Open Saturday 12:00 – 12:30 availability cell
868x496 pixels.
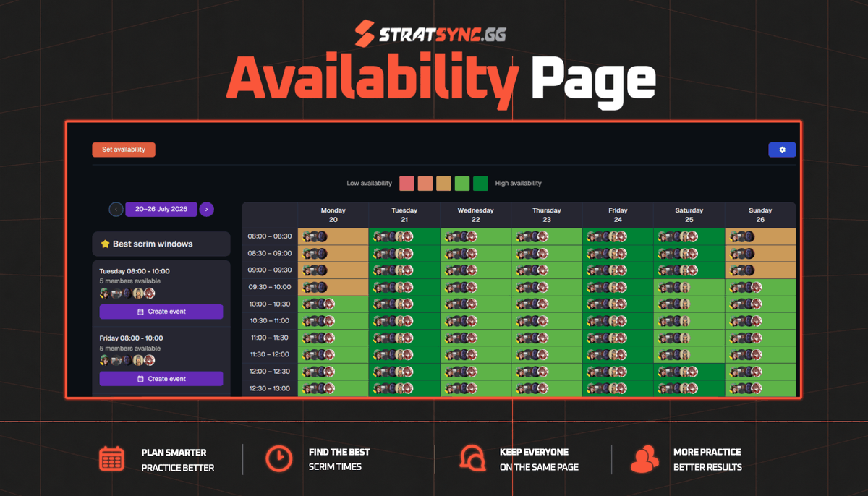[689, 372]
